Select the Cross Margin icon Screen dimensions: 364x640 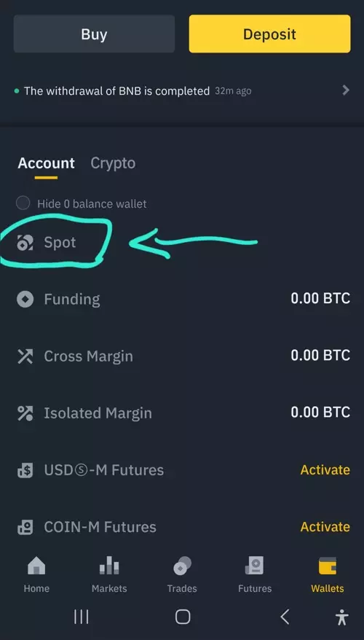click(x=25, y=356)
